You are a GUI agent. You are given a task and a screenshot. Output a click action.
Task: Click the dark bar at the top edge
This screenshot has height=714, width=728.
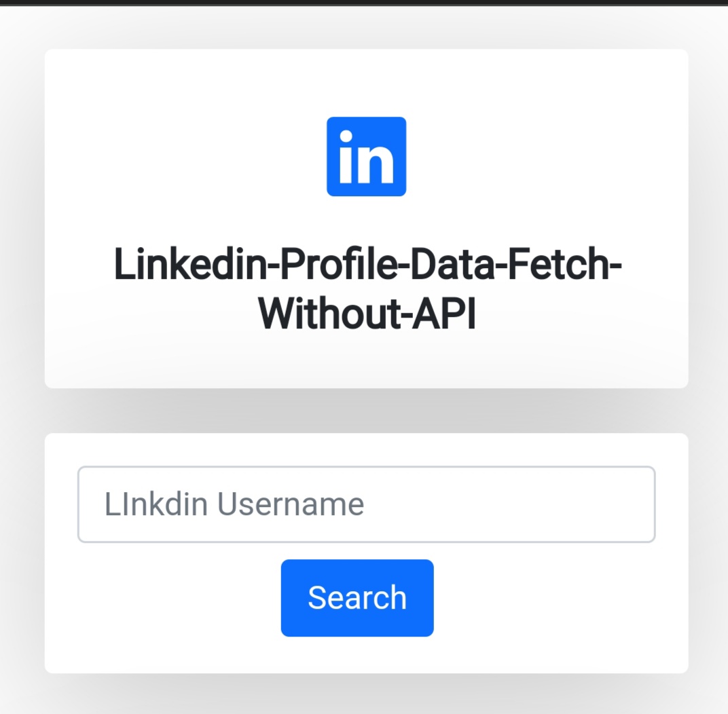coord(364,3)
